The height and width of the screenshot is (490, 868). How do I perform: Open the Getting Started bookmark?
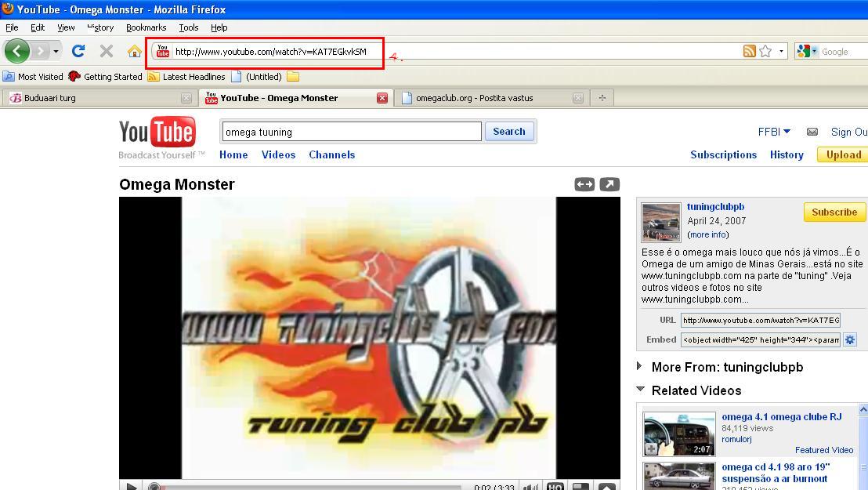105,77
